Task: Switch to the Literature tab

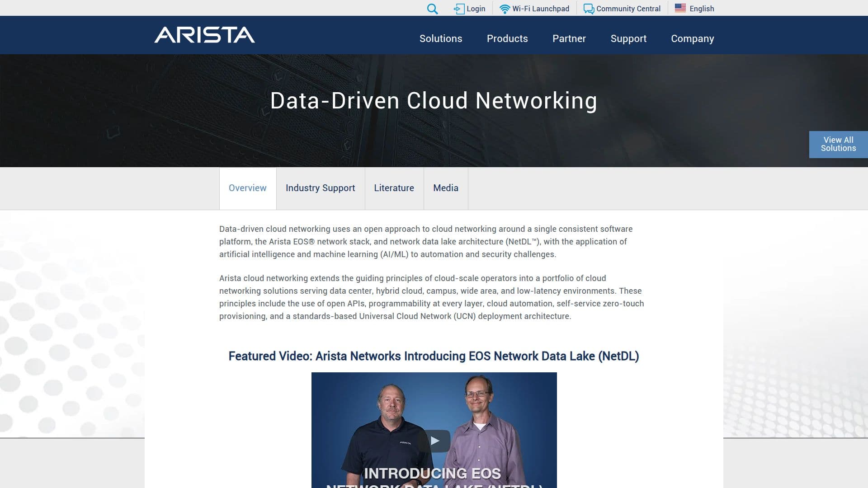Action: [x=394, y=188]
